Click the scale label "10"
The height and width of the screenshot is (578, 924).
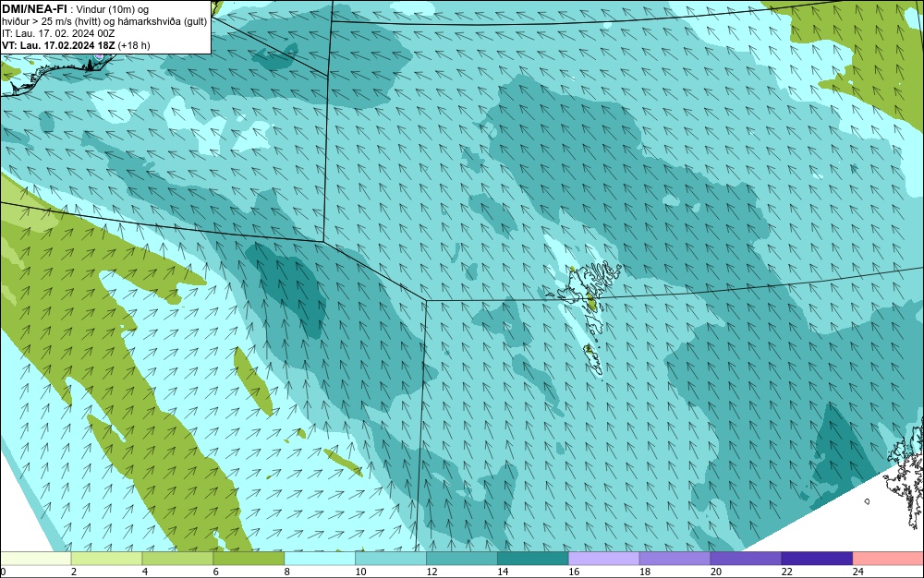click(360, 572)
